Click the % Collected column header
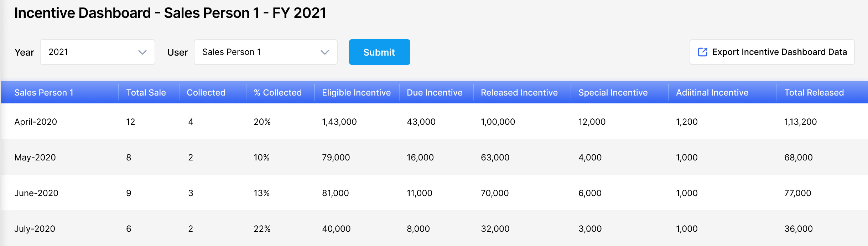 click(278, 93)
